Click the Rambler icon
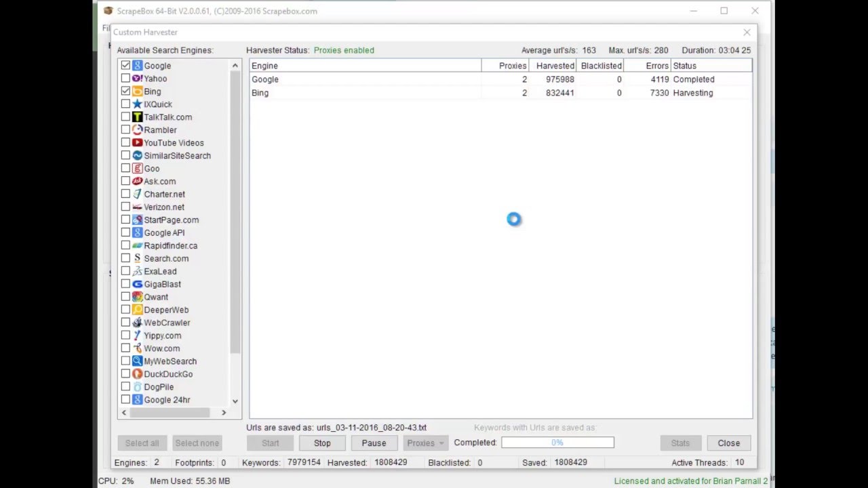 click(x=137, y=130)
